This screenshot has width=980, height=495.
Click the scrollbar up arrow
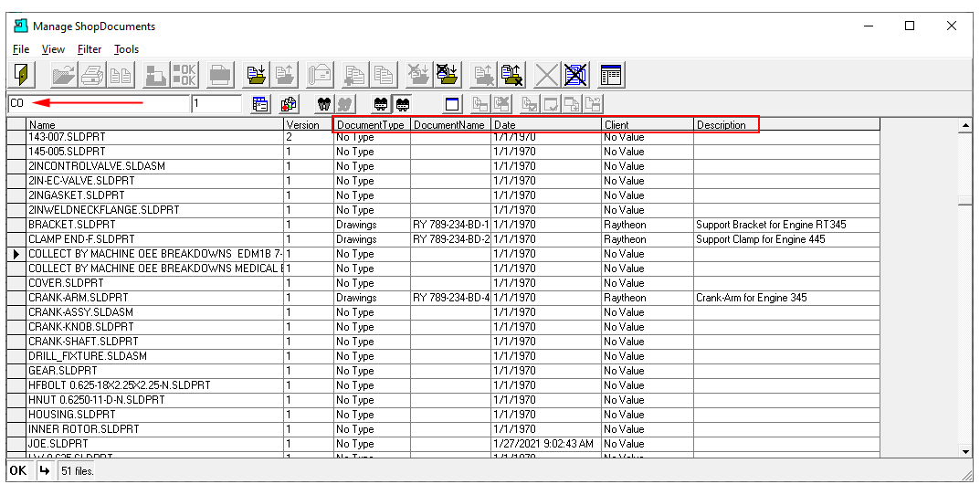(965, 126)
